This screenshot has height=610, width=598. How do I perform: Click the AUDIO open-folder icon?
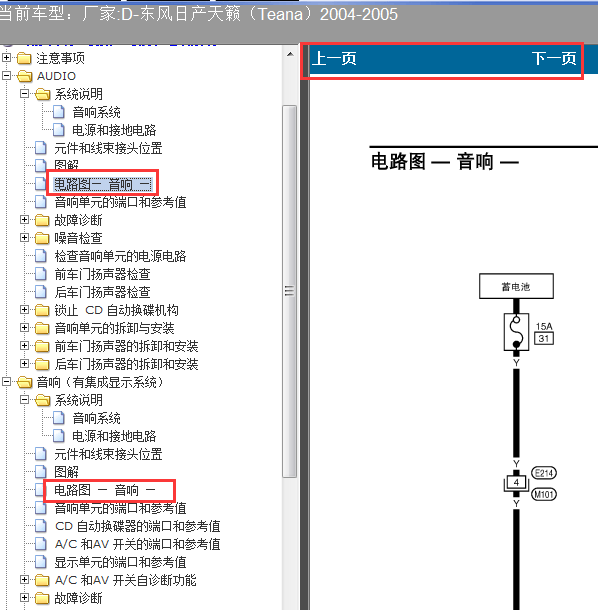(25, 76)
